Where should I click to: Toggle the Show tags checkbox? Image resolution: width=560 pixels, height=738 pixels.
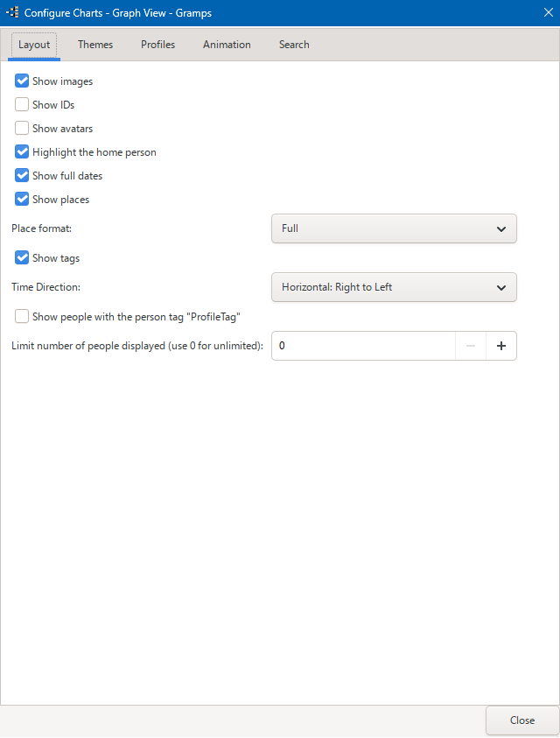tap(22, 258)
